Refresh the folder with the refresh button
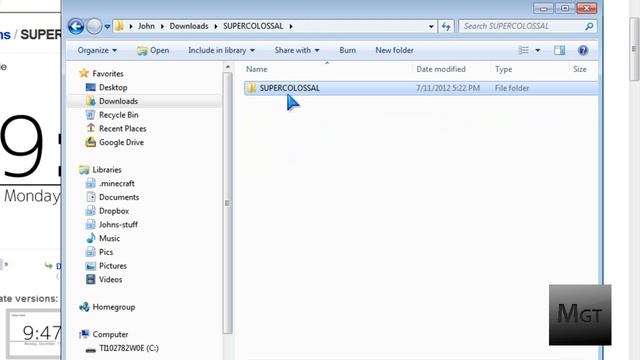Image resolution: width=640 pixels, height=360 pixels. (446, 27)
